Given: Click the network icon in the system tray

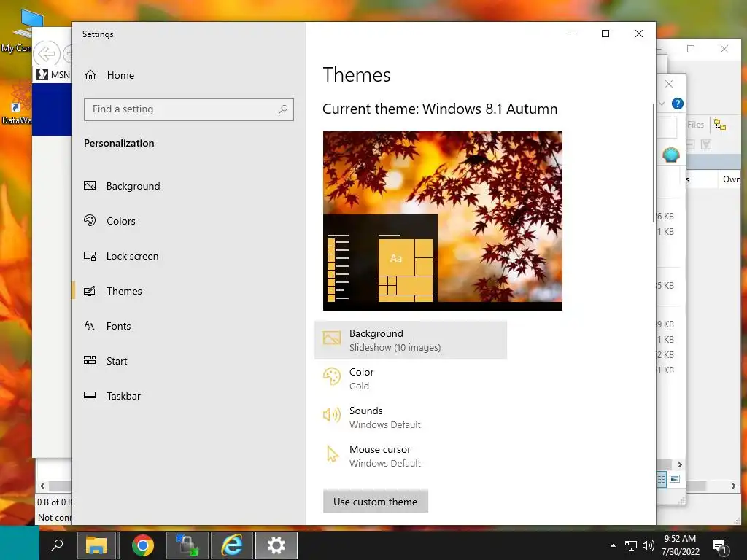Looking at the screenshot, I should 631,545.
